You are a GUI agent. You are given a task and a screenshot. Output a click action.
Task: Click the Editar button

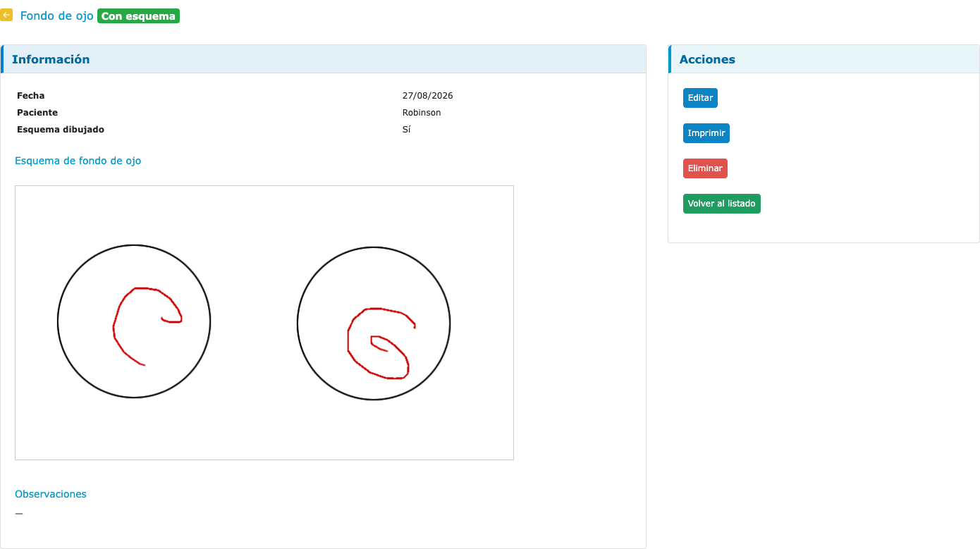pyautogui.click(x=700, y=98)
